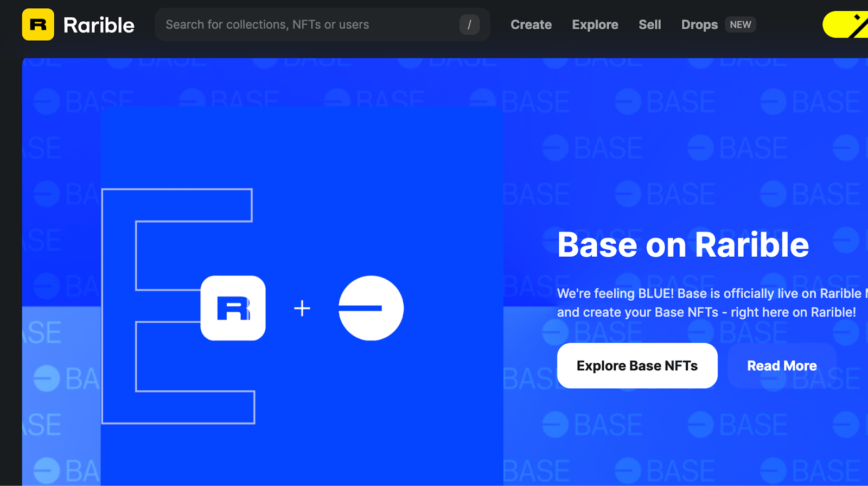Screen dimensions: 868x486
Task: Click the white Rarible R tile in banner
Action: tap(233, 308)
